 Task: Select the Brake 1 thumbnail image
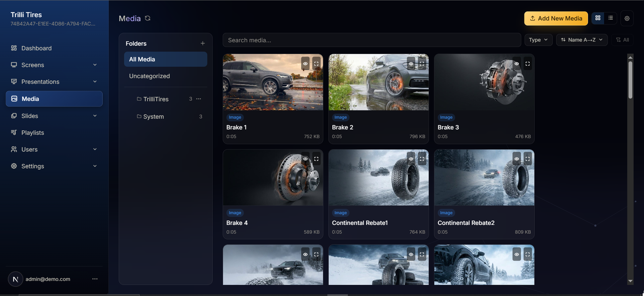click(x=273, y=82)
